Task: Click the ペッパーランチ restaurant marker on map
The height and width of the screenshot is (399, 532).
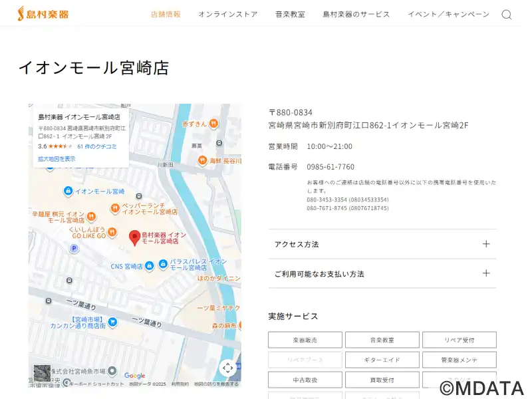Action: (x=115, y=207)
